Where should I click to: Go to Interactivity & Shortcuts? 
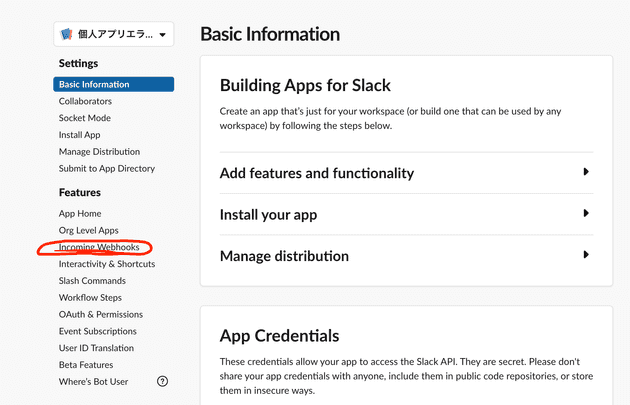tap(107, 264)
